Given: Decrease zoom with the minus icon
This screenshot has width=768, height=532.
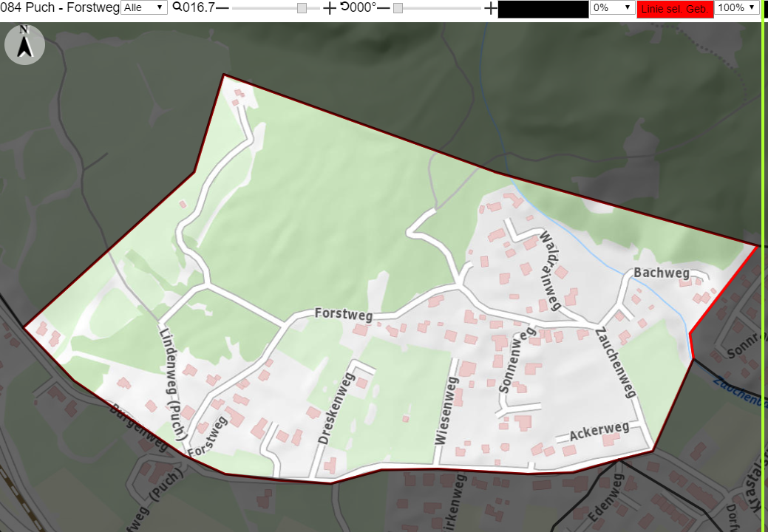Looking at the screenshot, I should pyautogui.click(x=222, y=8).
